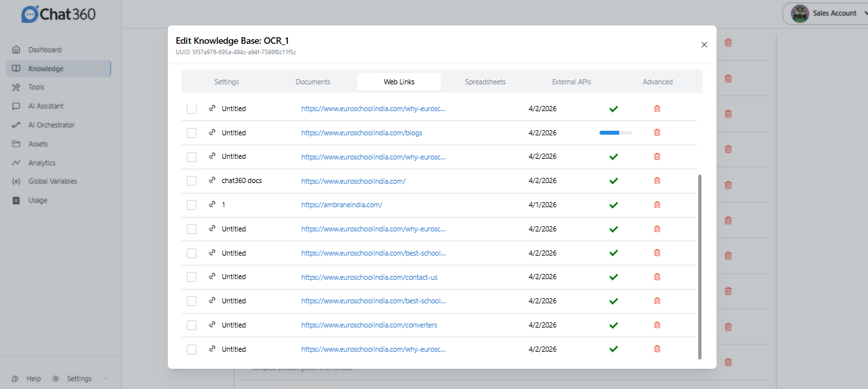This screenshot has width=868, height=389.
Task: Open the https://ambraneindia.com/ link
Action: click(x=342, y=205)
